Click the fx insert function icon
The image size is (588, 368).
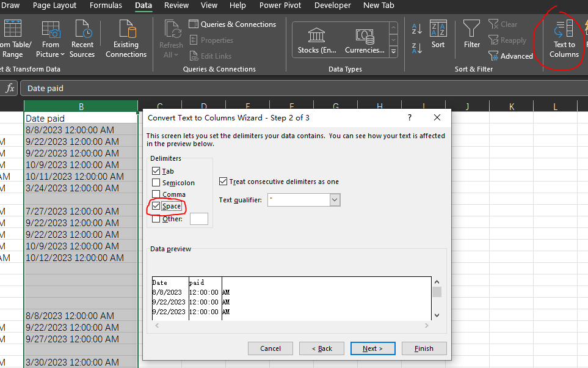10,88
